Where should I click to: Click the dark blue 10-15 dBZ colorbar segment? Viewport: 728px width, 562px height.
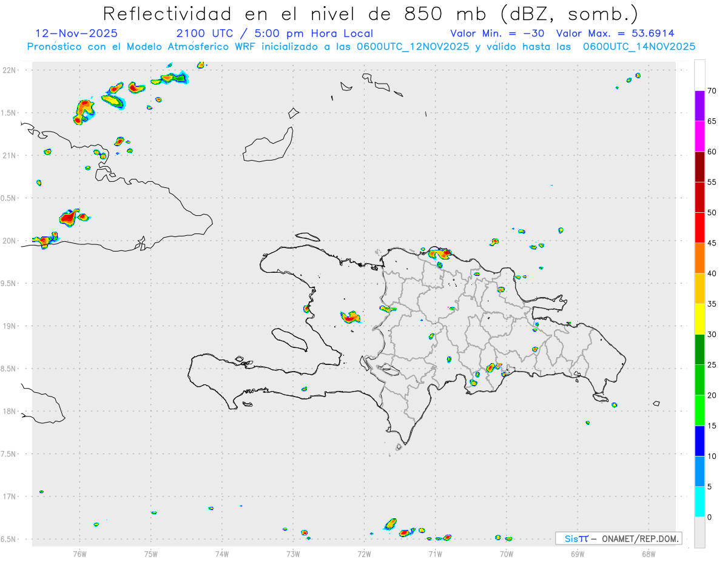(699, 441)
